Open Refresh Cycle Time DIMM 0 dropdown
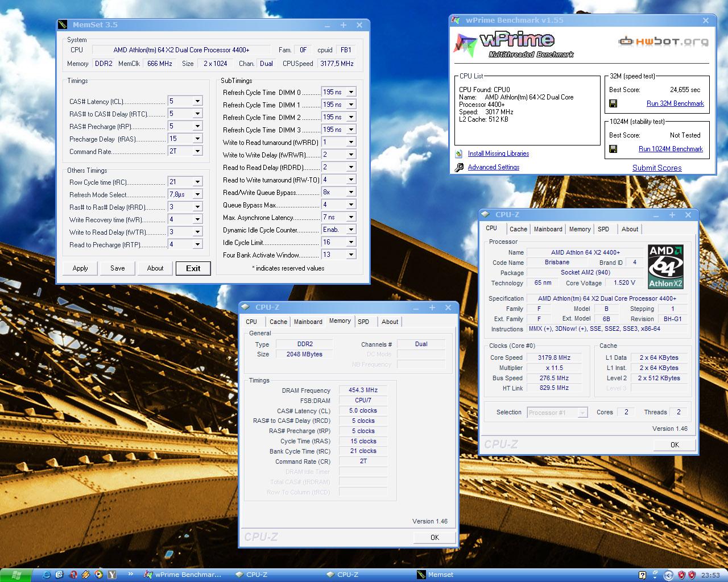The width and height of the screenshot is (728, 582). click(x=351, y=92)
